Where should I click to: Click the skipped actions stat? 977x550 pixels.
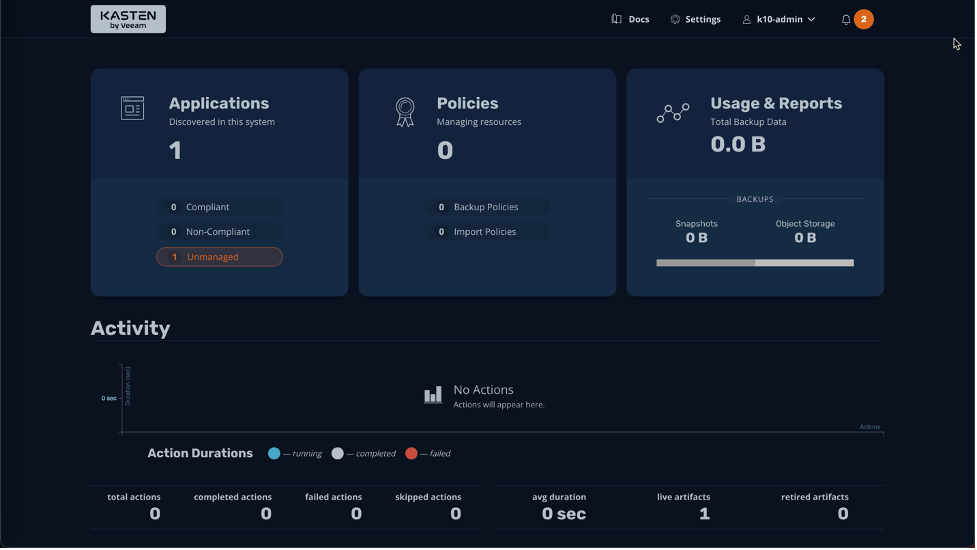[429, 506]
